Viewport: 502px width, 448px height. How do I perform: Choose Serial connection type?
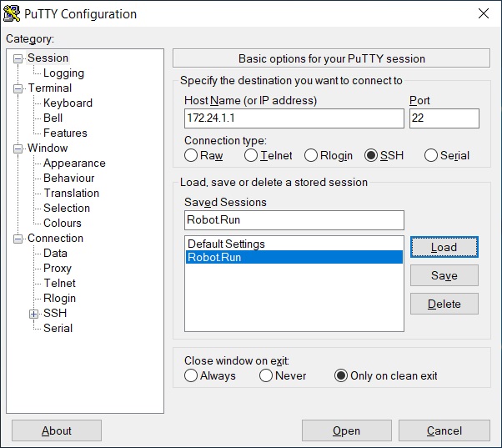pyautogui.click(x=430, y=156)
